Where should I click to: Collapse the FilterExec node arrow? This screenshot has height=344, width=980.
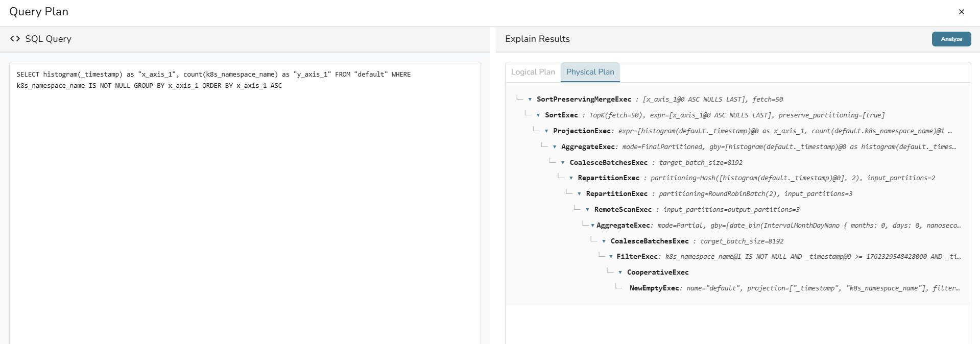[611, 257]
